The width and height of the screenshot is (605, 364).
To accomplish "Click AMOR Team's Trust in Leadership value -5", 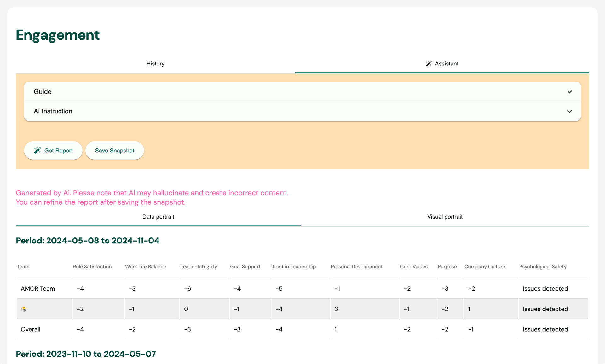I will click(279, 289).
